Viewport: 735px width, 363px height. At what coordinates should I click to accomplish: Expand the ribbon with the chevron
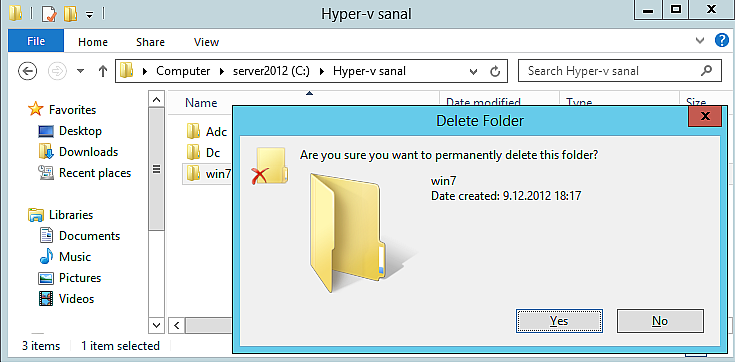[700, 41]
